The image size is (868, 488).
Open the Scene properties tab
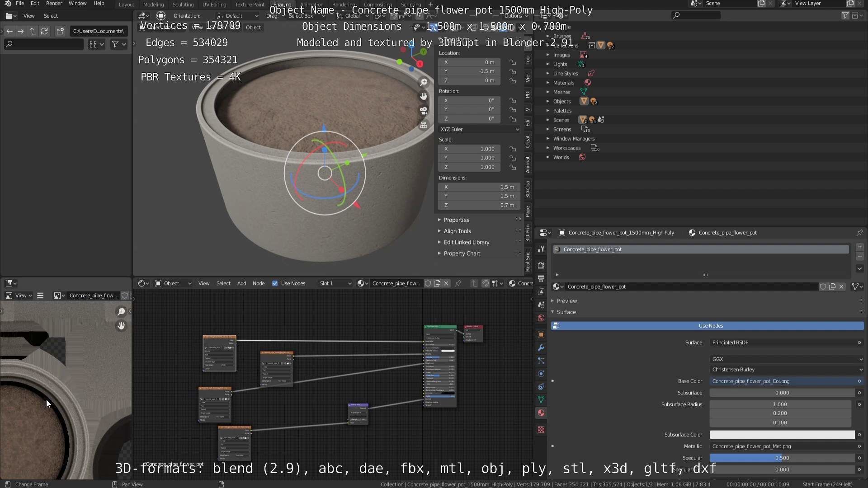[541, 305]
